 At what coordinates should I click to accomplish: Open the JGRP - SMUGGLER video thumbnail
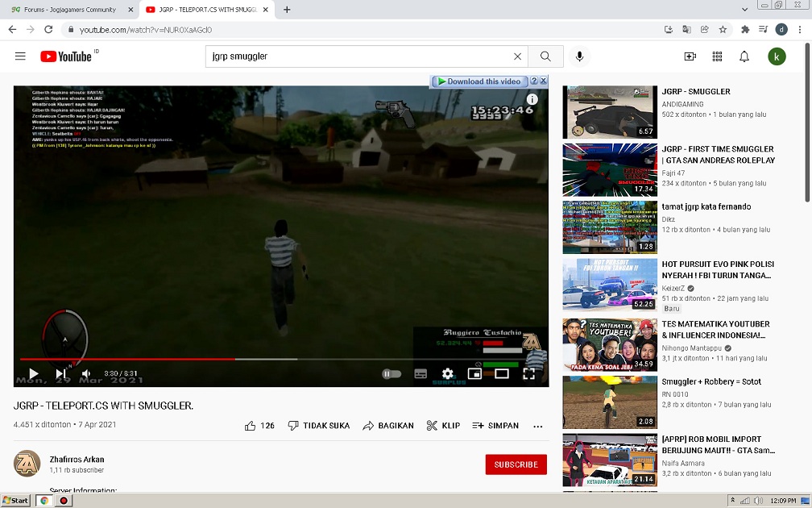point(610,112)
